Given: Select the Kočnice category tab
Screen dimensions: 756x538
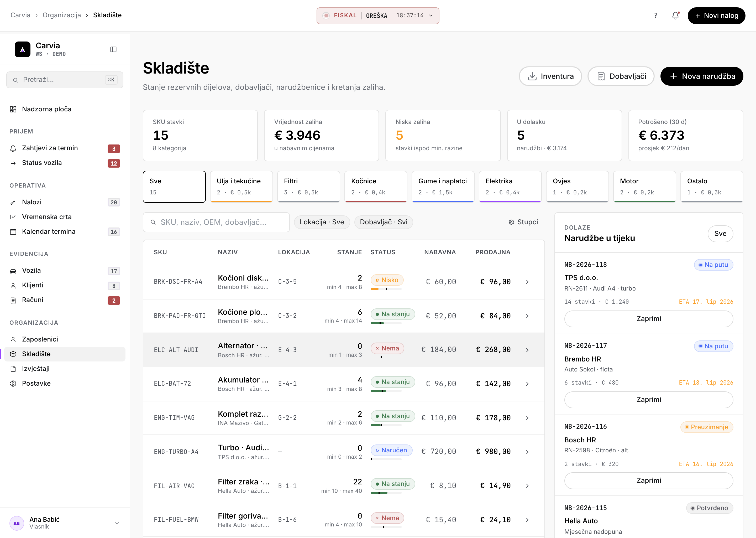Looking at the screenshot, I should 376,187.
